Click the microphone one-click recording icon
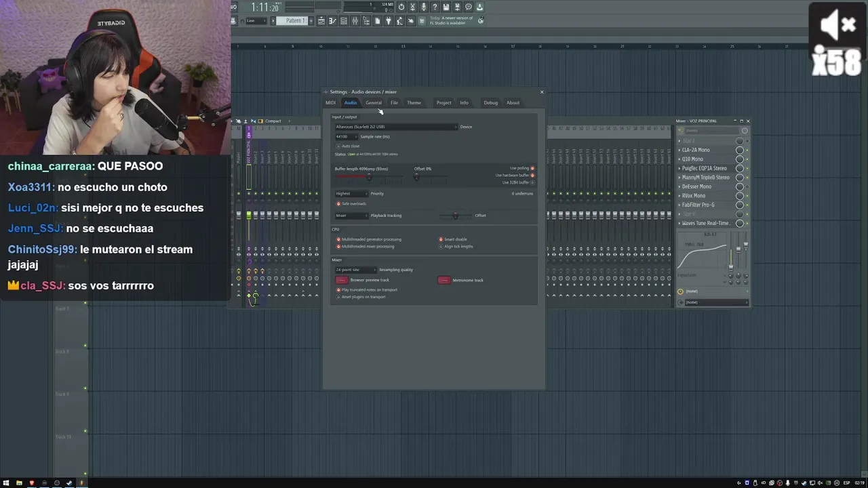868x488 pixels. click(x=424, y=7)
